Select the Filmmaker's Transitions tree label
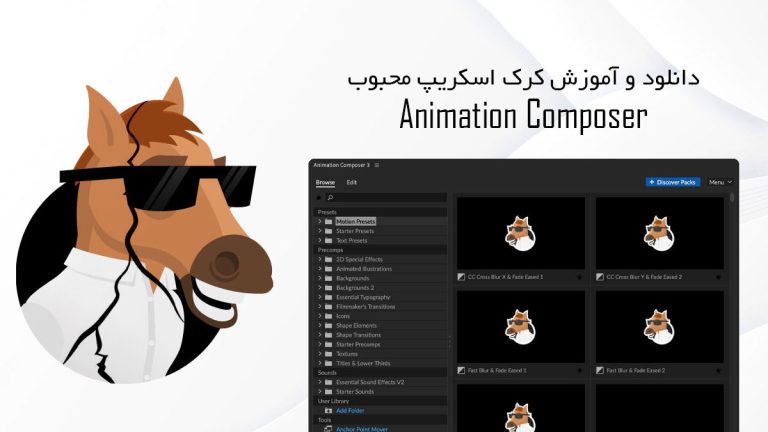 click(365, 307)
